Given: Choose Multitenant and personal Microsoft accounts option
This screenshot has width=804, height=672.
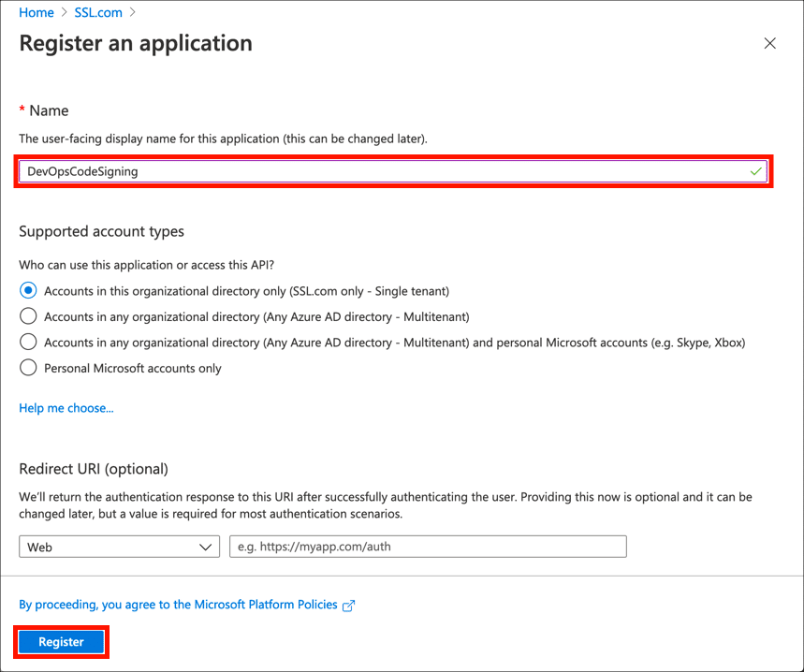Looking at the screenshot, I should [x=28, y=342].
